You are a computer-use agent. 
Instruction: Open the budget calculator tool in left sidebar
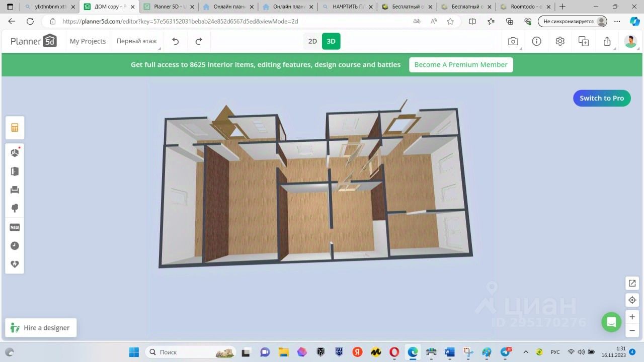pyautogui.click(x=15, y=128)
